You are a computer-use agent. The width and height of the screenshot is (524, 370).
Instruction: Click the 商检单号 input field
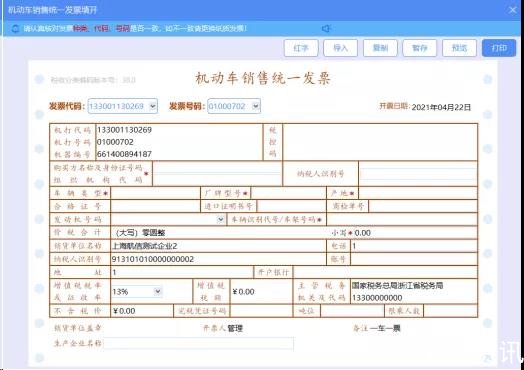click(423, 206)
